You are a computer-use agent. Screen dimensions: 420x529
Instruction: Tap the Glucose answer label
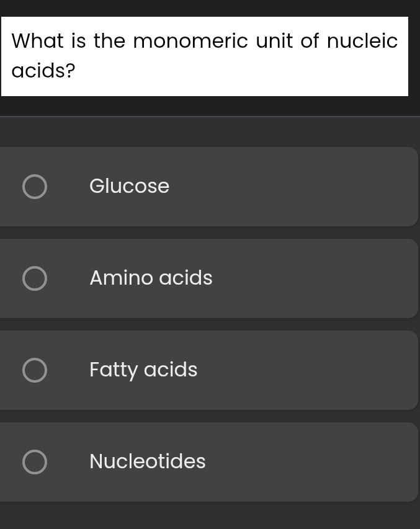tap(129, 186)
